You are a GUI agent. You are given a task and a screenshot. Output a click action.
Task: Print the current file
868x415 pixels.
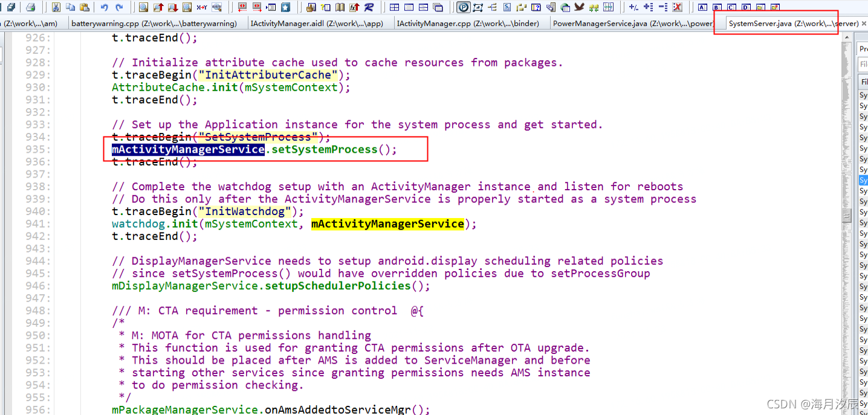pos(30,7)
